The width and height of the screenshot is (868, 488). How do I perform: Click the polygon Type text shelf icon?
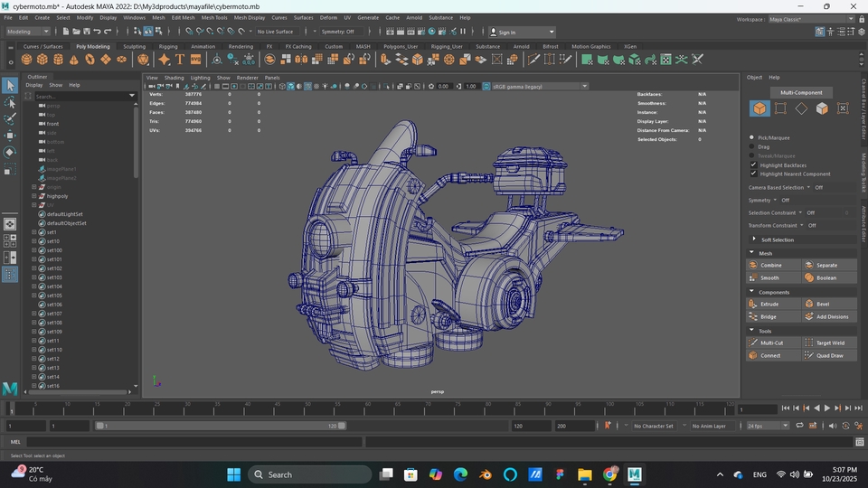point(180,60)
